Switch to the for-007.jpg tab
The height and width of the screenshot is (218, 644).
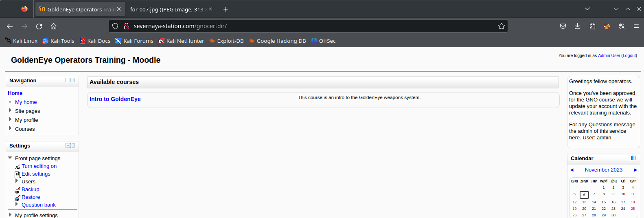[166, 9]
